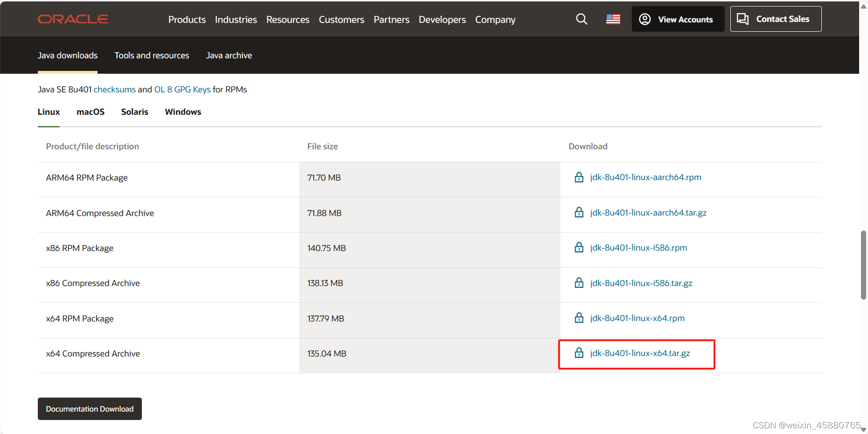Switch to the macOS tab
The width and height of the screenshot is (868, 434).
(91, 112)
